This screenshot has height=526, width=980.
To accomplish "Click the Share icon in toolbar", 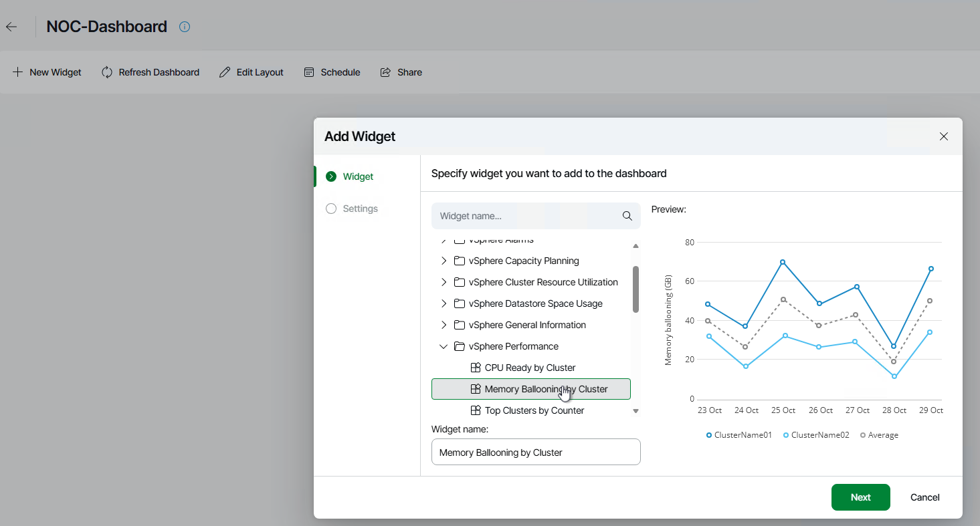I will [385, 72].
